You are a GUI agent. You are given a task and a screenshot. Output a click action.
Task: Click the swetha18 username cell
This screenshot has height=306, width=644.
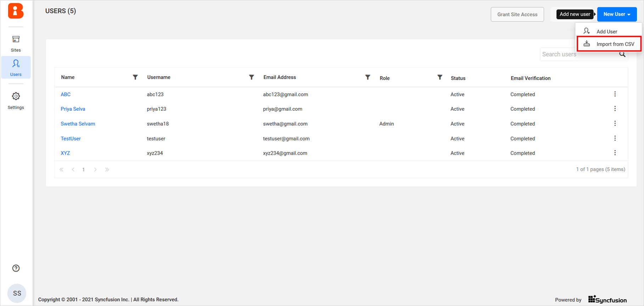coord(158,124)
